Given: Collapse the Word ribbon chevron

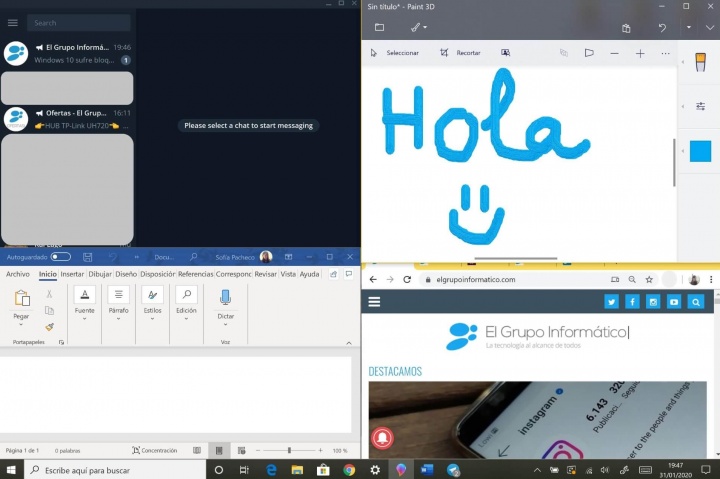Looking at the screenshot, I should pos(349,343).
